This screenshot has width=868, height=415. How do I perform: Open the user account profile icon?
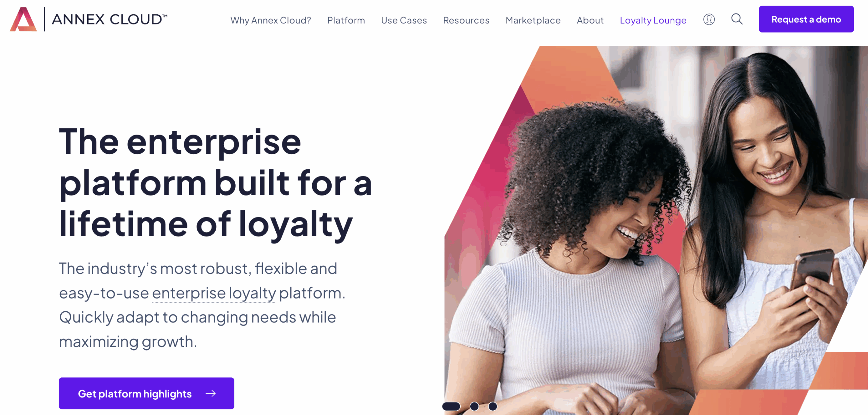pyautogui.click(x=709, y=19)
